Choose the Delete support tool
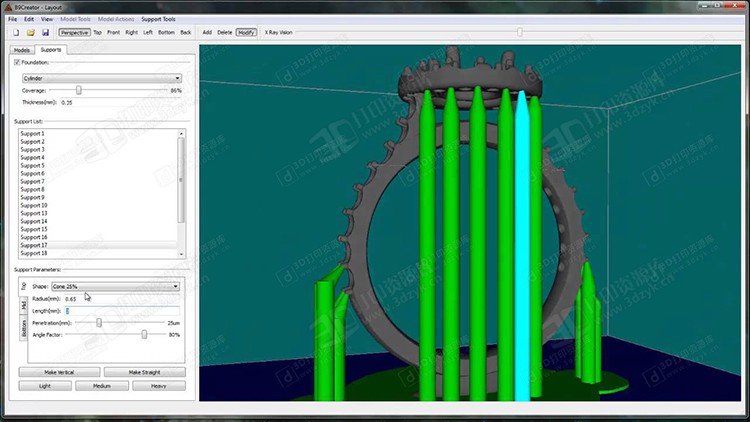This screenshot has height=422, width=750. 225,32
